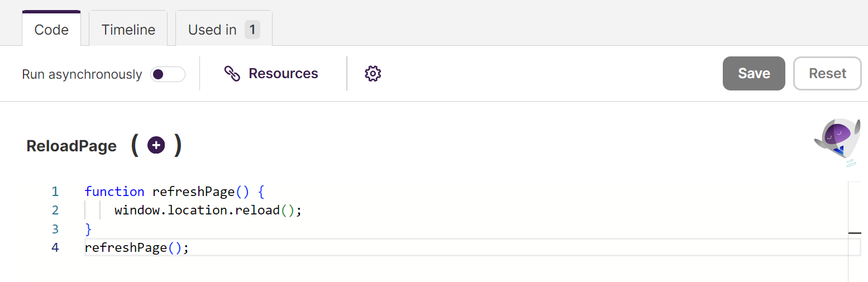Image resolution: width=868 pixels, height=282 pixels.
Task: Place cursor in the function refreshPage line
Action: click(x=174, y=192)
